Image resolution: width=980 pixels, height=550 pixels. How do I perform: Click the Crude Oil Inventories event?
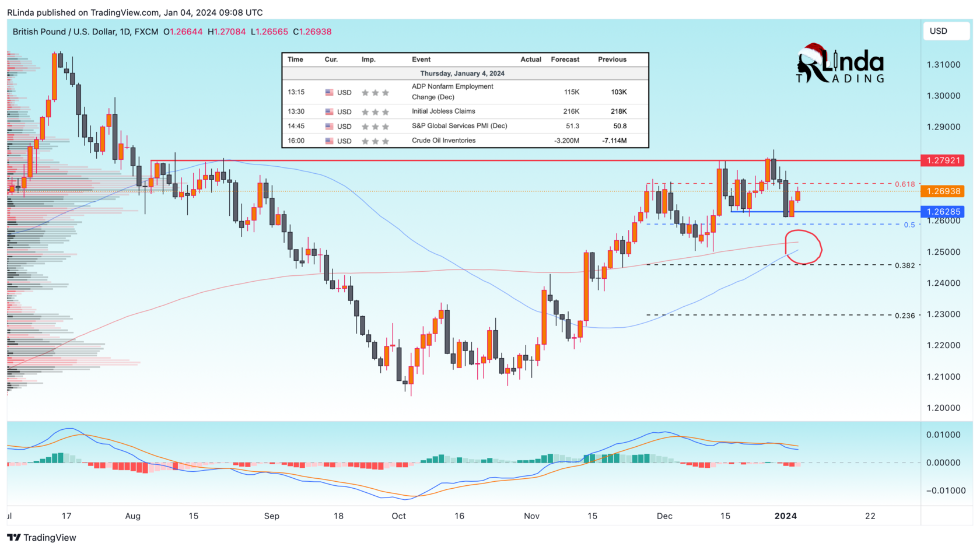(443, 141)
